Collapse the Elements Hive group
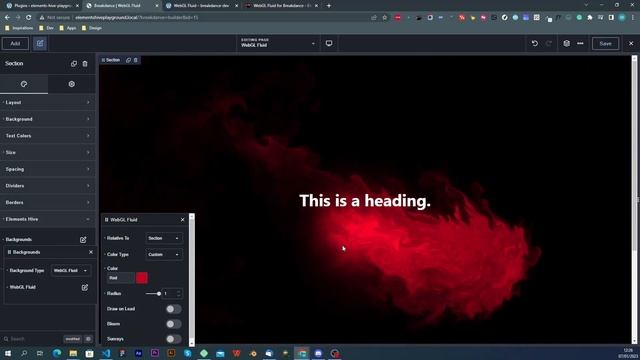 [x=48, y=219]
